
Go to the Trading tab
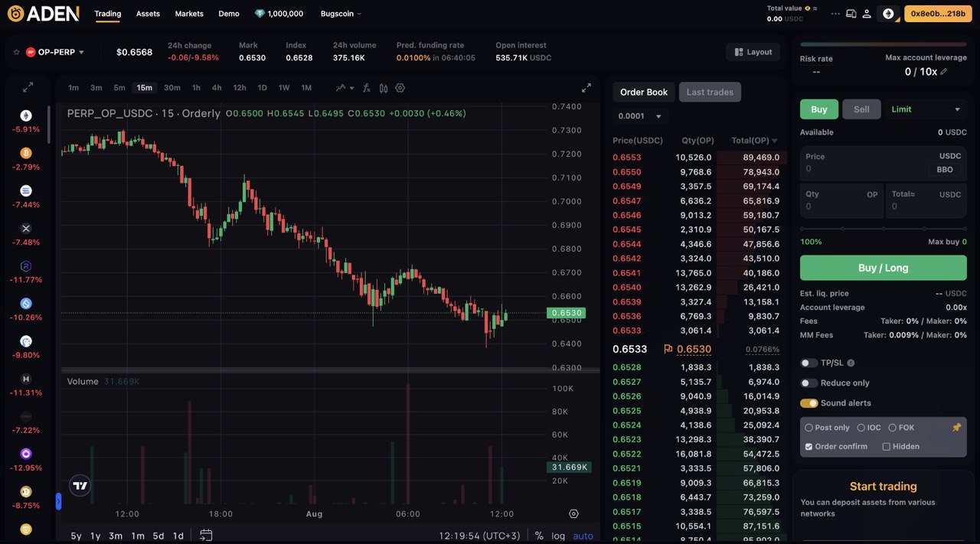[x=108, y=14]
